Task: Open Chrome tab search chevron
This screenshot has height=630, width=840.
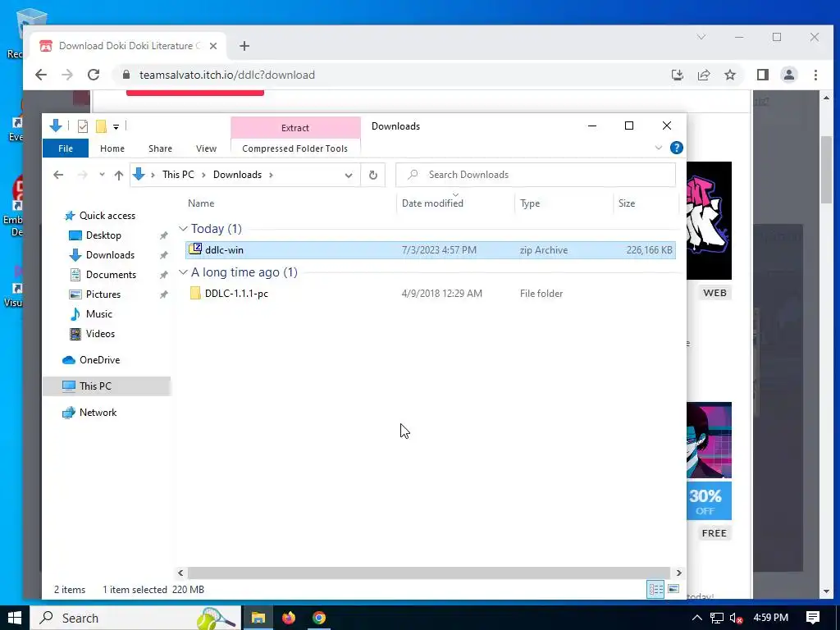Action: pos(701,37)
